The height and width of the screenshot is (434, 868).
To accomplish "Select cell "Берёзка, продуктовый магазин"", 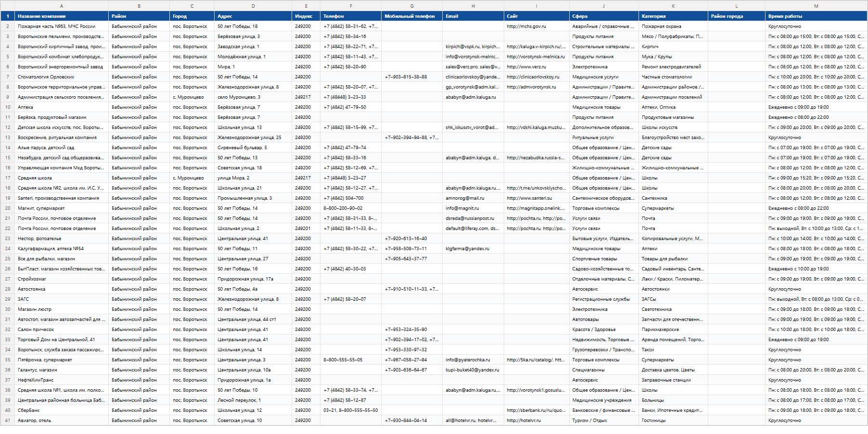I will 62,117.
